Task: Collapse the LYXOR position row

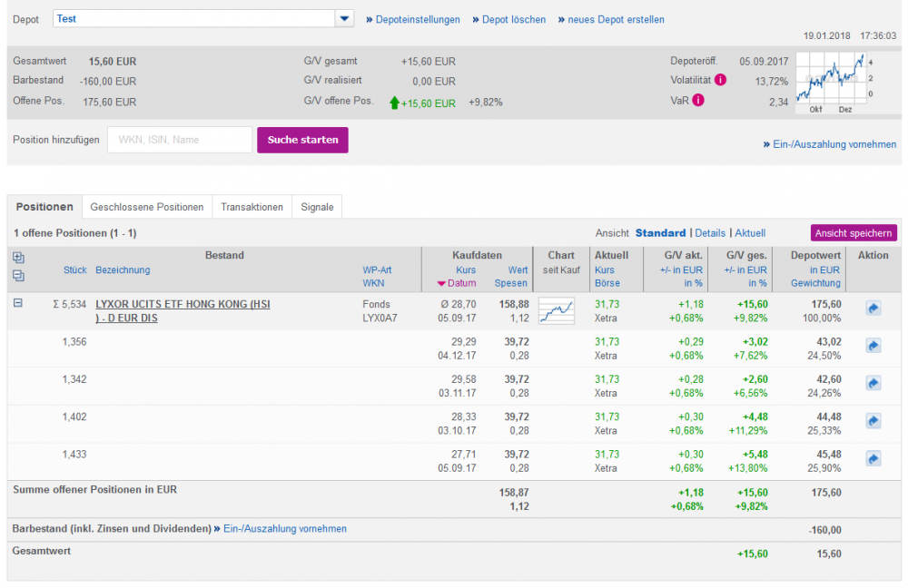Action: (x=18, y=304)
